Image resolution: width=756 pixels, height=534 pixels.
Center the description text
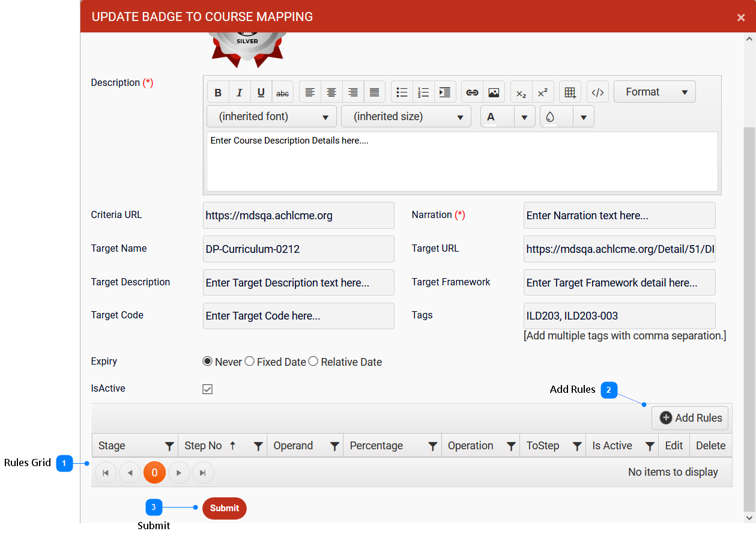(331, 93)
